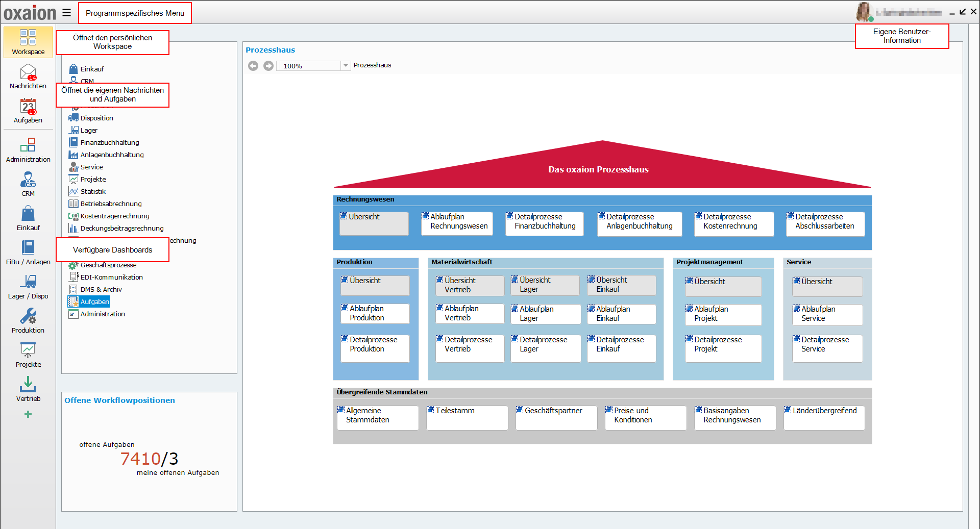Open Detailprozesse Kostenrechnung box

[x=734, y=223]
